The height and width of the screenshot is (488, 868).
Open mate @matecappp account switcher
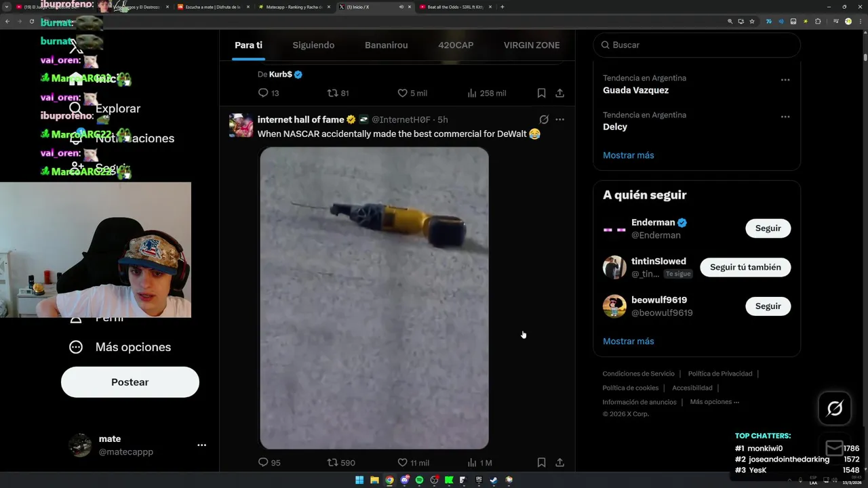pyautogui.click(x=130, y=445)
